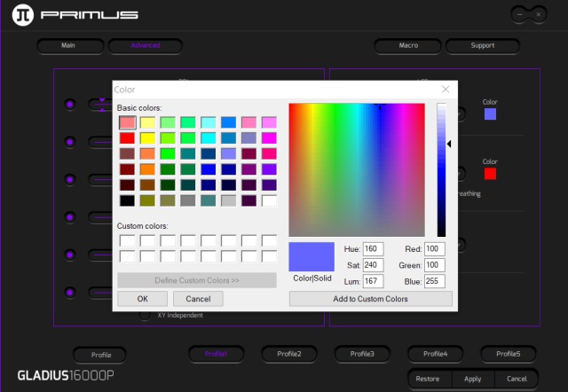
Task: Pick the pure blue basic color
Action: pyautogui.click(x=209, y=169)
